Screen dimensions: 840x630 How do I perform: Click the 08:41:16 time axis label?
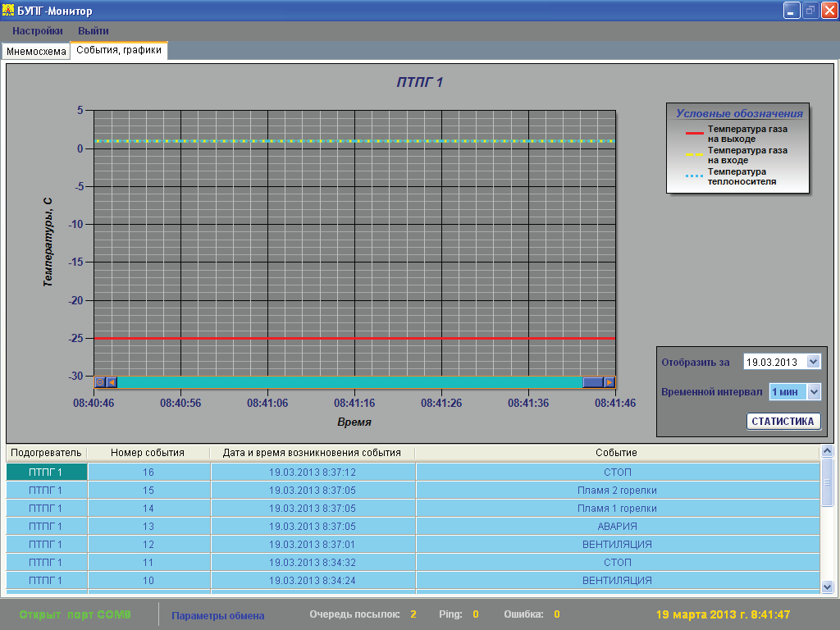[354, 403]
